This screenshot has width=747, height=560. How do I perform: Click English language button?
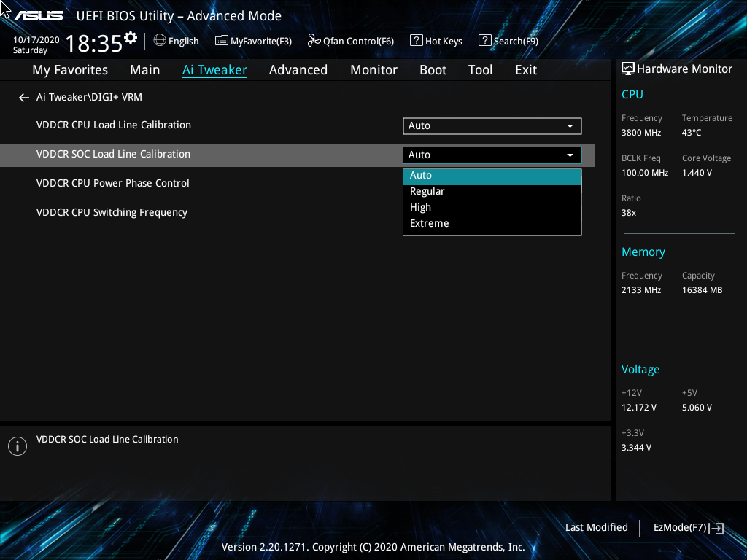(177, 41)
